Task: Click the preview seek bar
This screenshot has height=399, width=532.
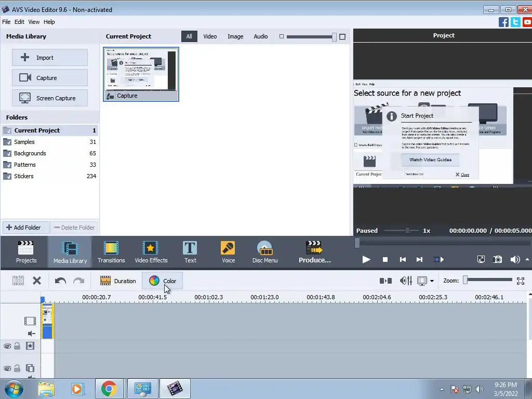Action: coord(443,243)
